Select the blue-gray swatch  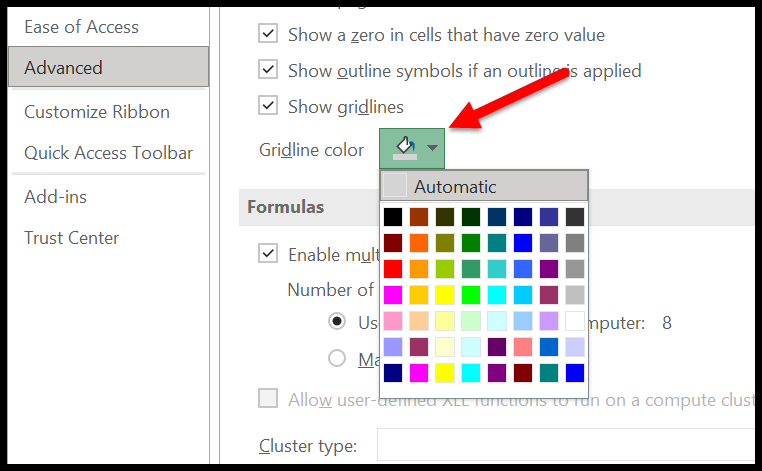(x=549, y=243)
